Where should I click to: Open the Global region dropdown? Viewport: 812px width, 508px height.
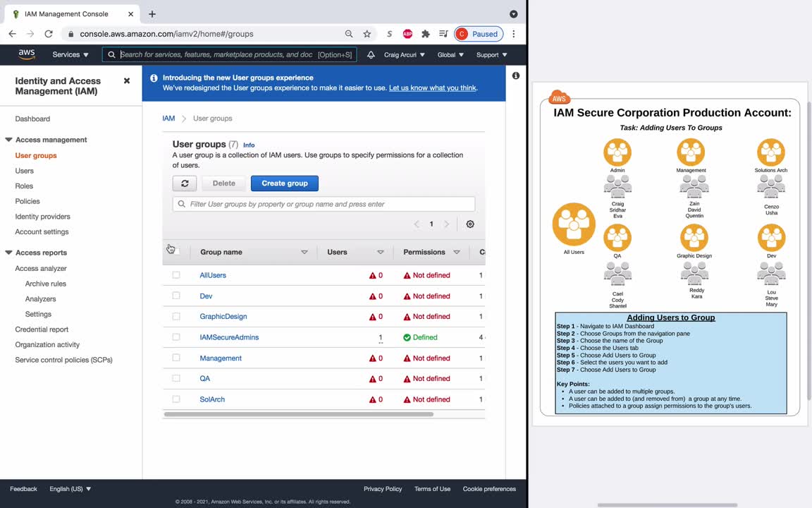click(x=450, y=54)
